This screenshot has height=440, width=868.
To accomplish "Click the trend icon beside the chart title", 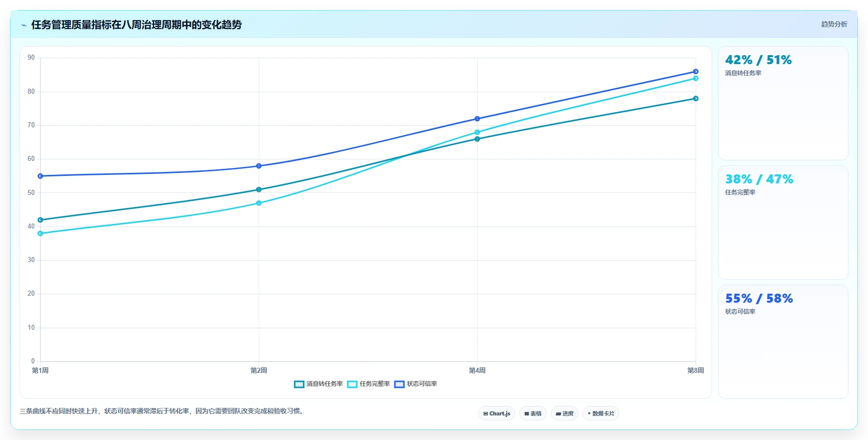I will pos(24,25).
